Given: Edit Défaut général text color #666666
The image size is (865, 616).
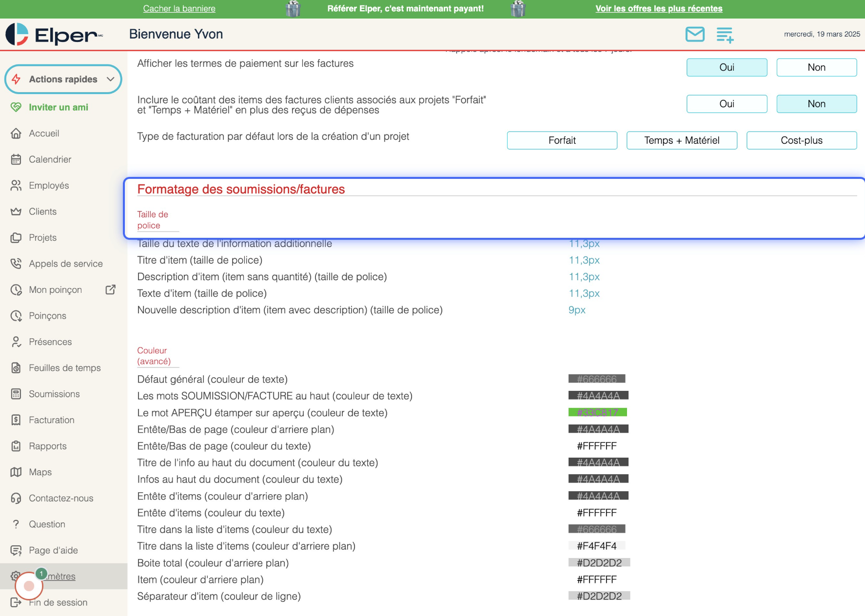Looking at the screenshot, I should coord(597,379).
